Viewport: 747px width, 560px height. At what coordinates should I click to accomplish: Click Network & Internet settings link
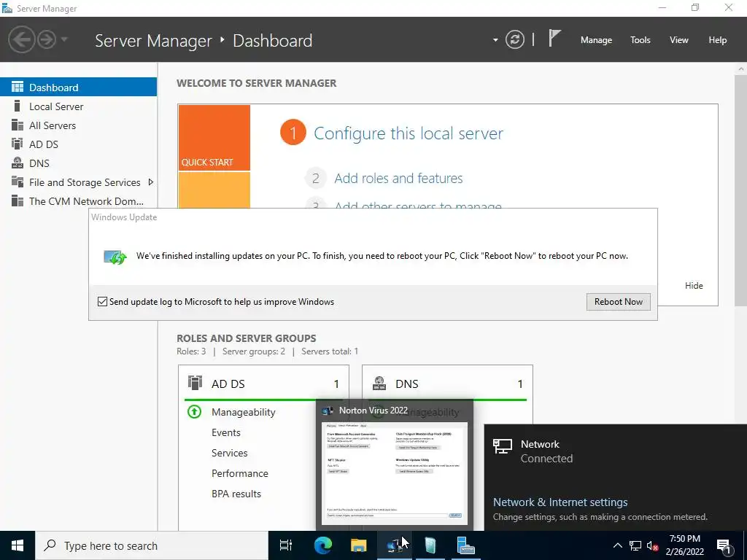pyautogui.click(x=560, y=502)
